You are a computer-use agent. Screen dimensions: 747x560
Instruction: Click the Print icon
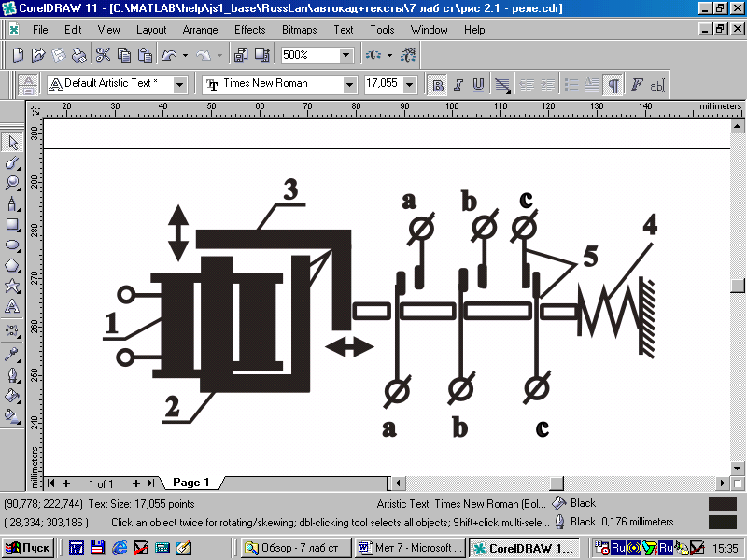[78, 55]
